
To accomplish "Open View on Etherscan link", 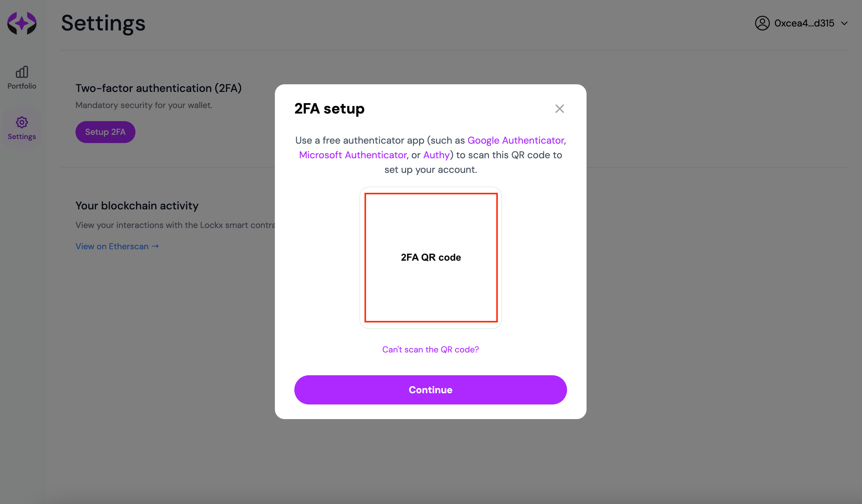I will [x=112, y=246].
